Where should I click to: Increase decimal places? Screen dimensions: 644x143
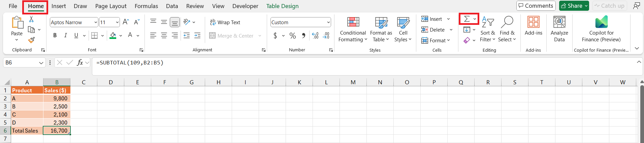tap(315, 36)
